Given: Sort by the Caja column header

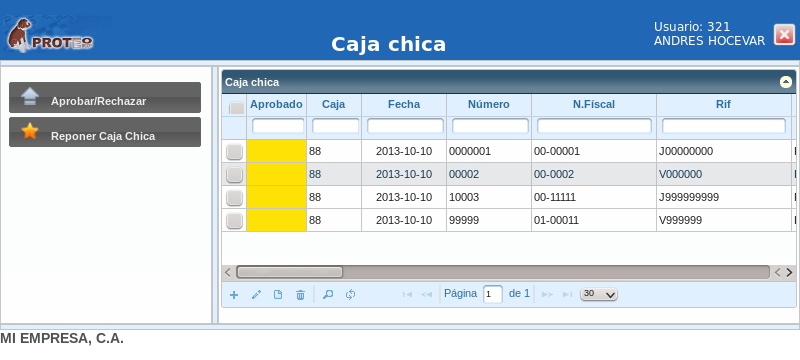Looking at the screenshot, I should (334, 105).
